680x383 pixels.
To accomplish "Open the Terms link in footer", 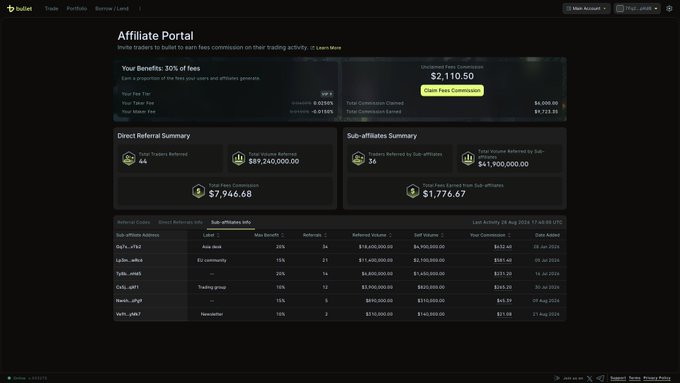I will coord(634,378).
